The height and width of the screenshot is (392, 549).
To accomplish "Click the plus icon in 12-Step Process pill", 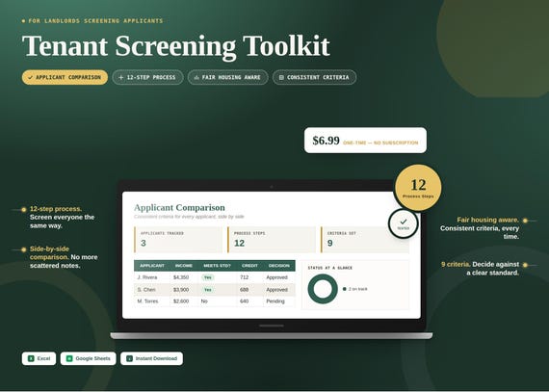I will (121, 77).
